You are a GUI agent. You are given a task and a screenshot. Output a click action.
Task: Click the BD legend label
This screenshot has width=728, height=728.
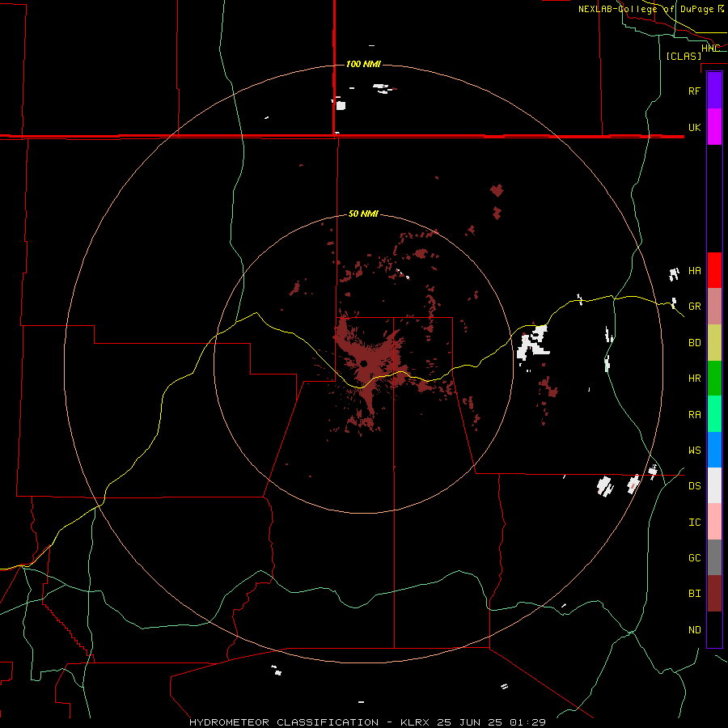pyautogui.click(x=695, y=343)
